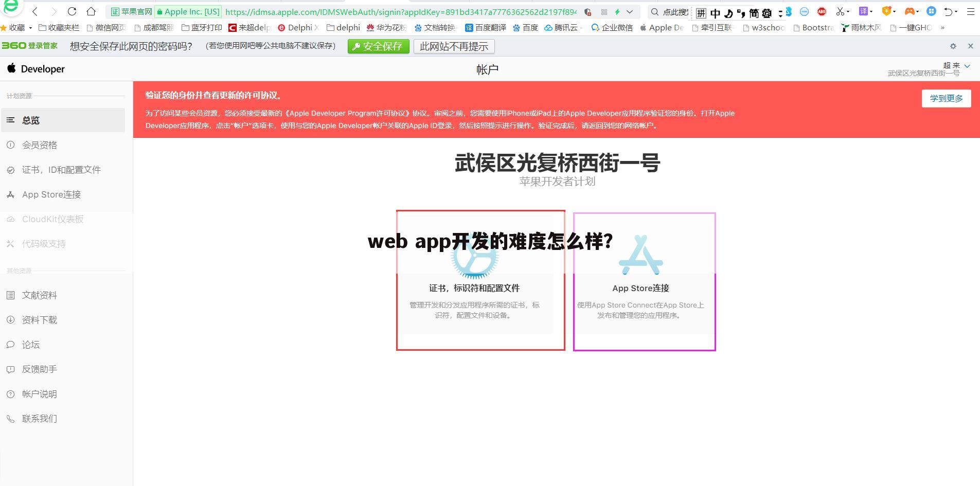Expand the address bar history dropdown arrow
980x486 pixels.
(x=630, y=12)
